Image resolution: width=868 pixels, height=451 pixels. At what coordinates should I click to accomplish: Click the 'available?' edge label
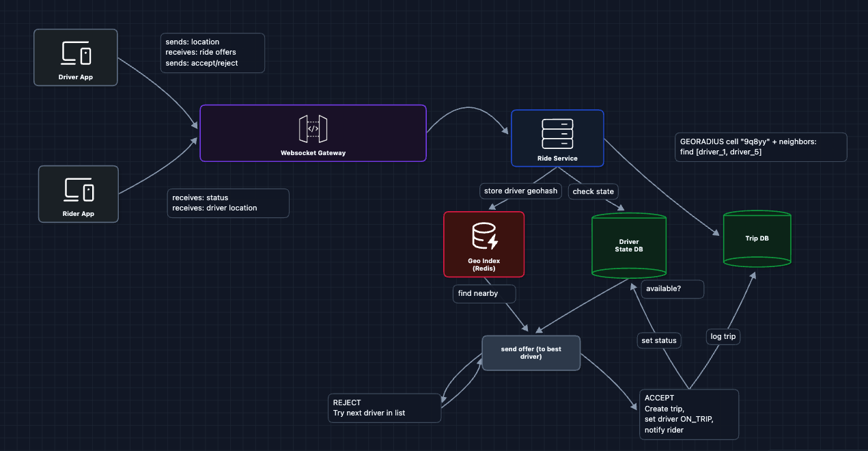click(x=672, y=289)
